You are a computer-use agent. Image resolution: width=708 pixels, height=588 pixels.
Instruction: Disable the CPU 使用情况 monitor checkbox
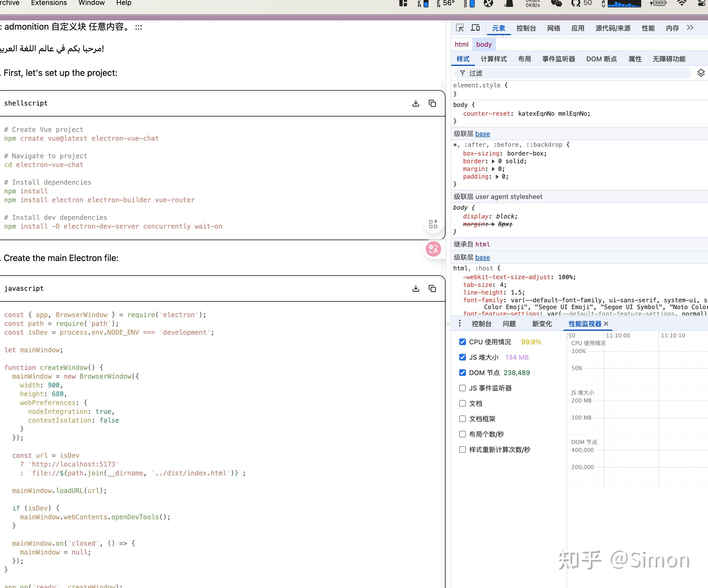coord(462,342)
